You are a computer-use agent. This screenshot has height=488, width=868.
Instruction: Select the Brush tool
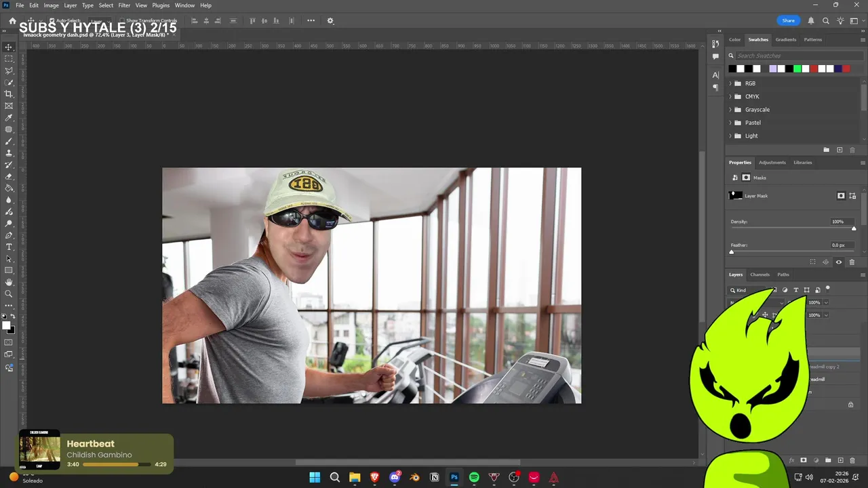pyautogui.click(x=9, y=142)
